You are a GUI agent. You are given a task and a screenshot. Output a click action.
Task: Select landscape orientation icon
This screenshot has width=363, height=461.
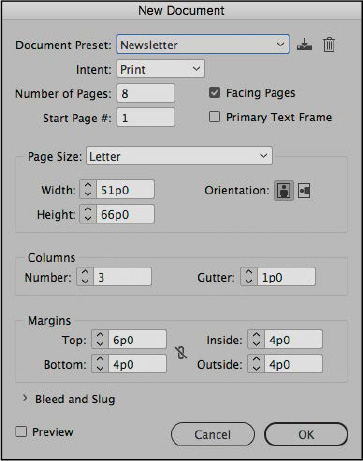pos(304,191)
